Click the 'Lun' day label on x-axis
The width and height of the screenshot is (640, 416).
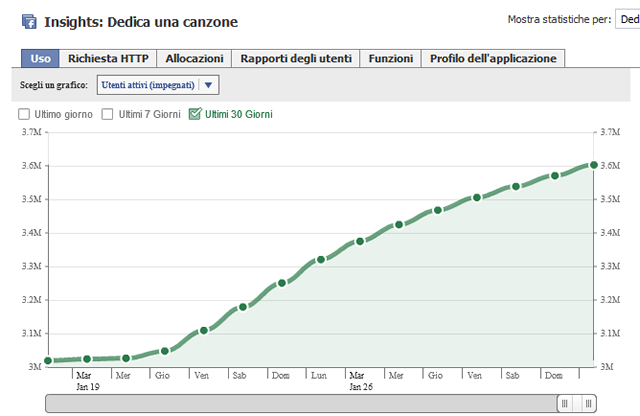[319, 375]
